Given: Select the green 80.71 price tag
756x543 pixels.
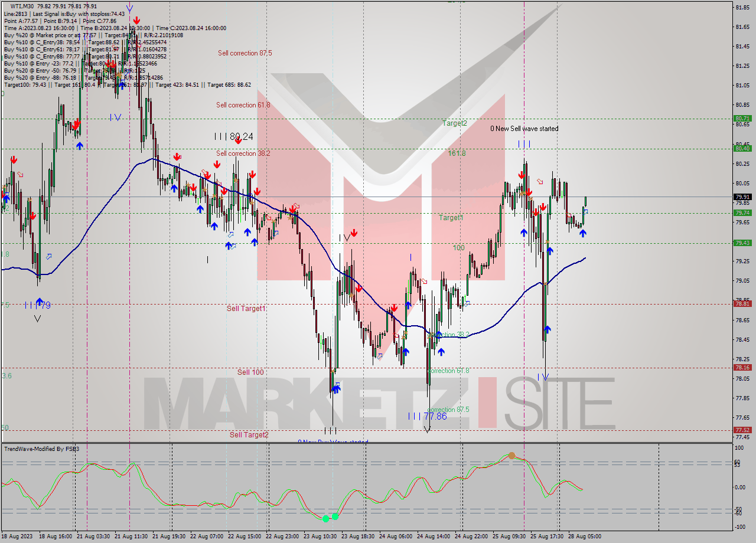Looking at the screenshot, I should pos(742,118).
